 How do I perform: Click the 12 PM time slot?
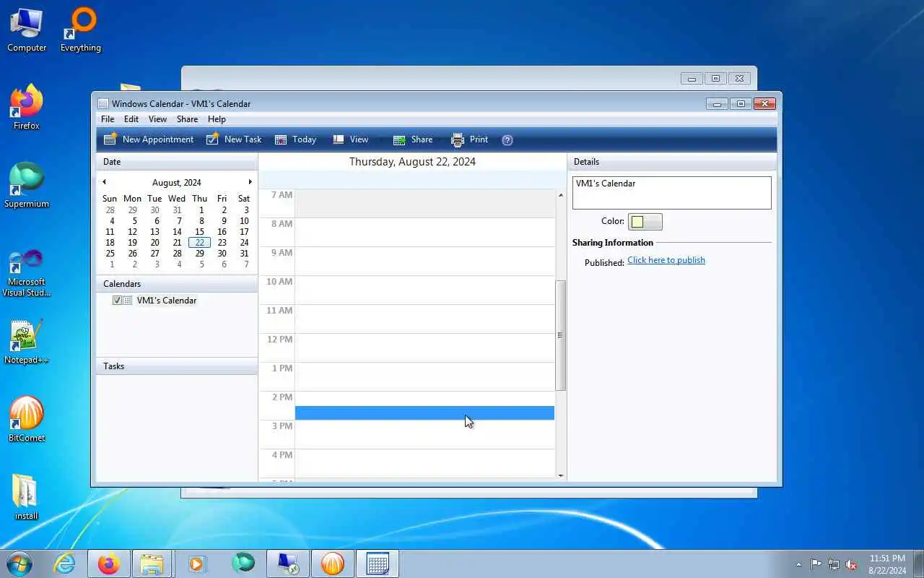point(424,348)
